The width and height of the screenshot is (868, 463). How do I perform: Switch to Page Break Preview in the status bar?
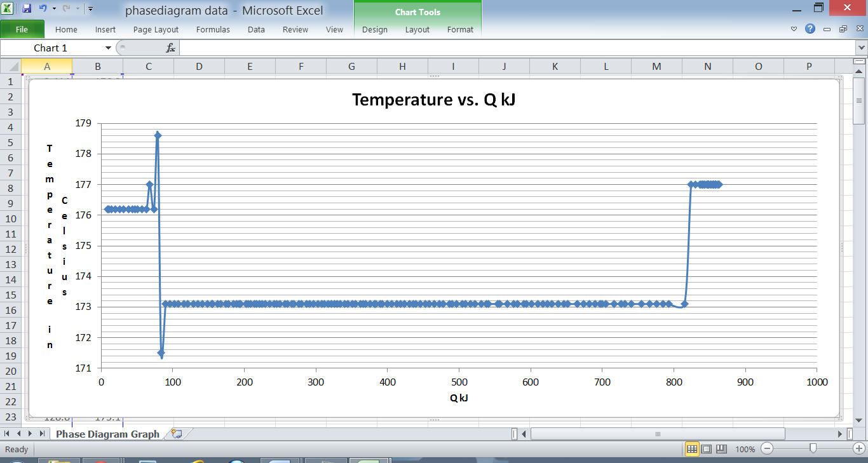pyautogui.click(x=721, y=449)
